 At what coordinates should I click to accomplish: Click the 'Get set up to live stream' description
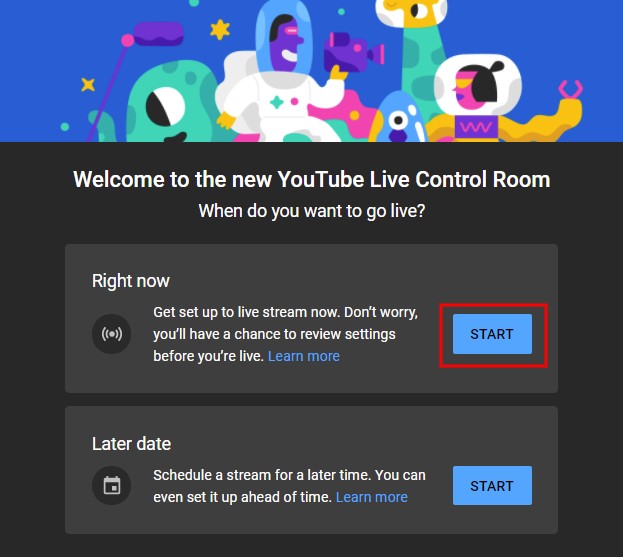pos(285,334)
